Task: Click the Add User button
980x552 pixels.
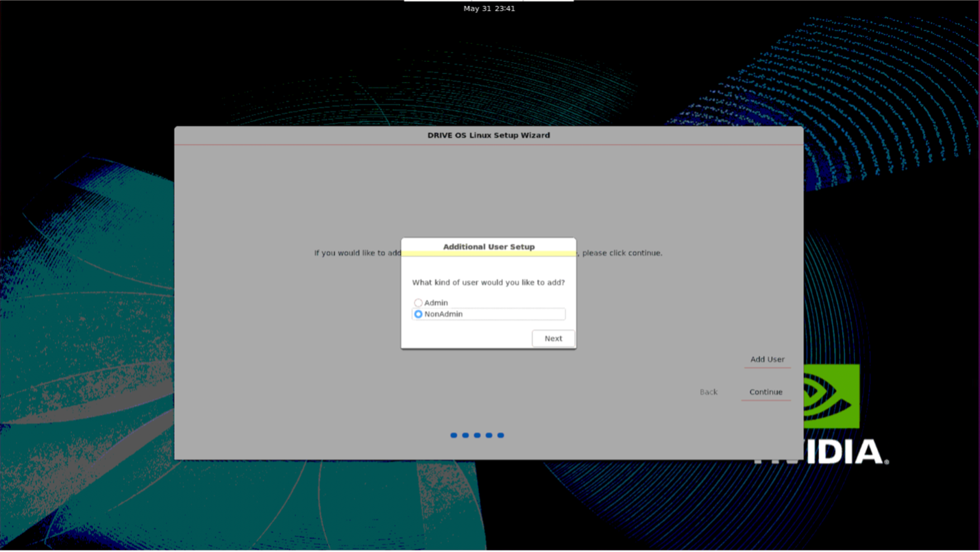Action: tap(767, 360)
